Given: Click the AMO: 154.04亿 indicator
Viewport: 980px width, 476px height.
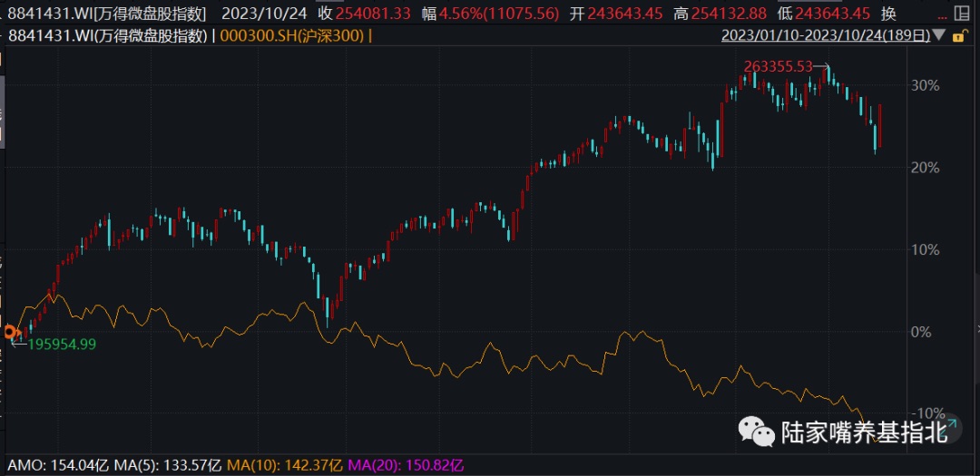Looking at the screenshot, I should (58, 465).
